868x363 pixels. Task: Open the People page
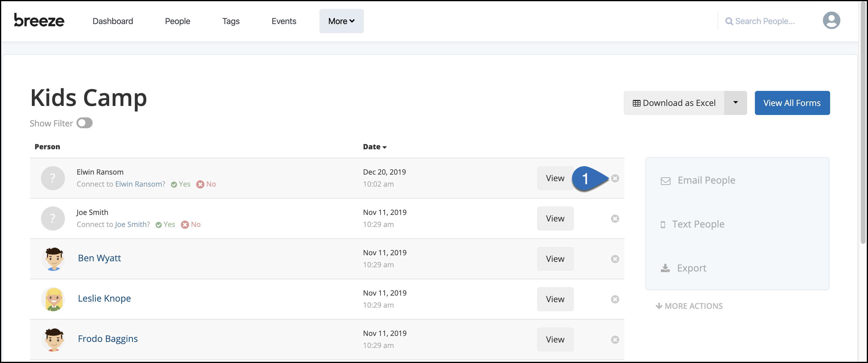[x=177, y=21]
